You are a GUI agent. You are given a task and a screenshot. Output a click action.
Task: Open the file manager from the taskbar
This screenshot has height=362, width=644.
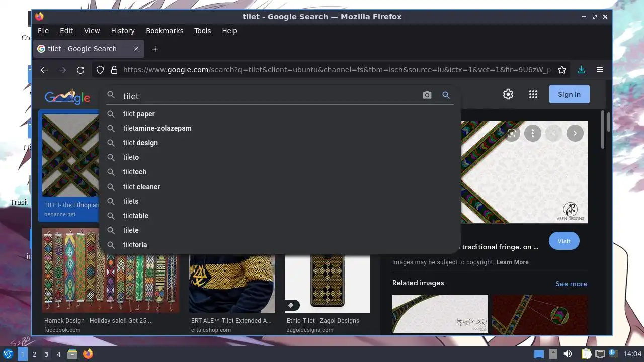coord(72,354)
